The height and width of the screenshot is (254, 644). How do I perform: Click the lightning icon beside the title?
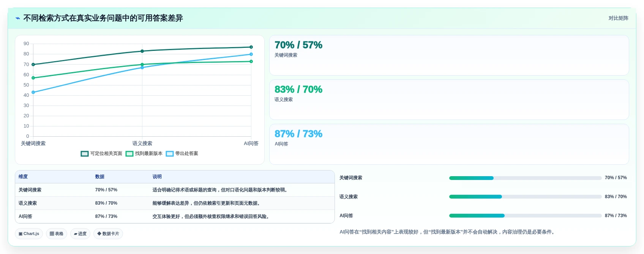pos(17,18)
